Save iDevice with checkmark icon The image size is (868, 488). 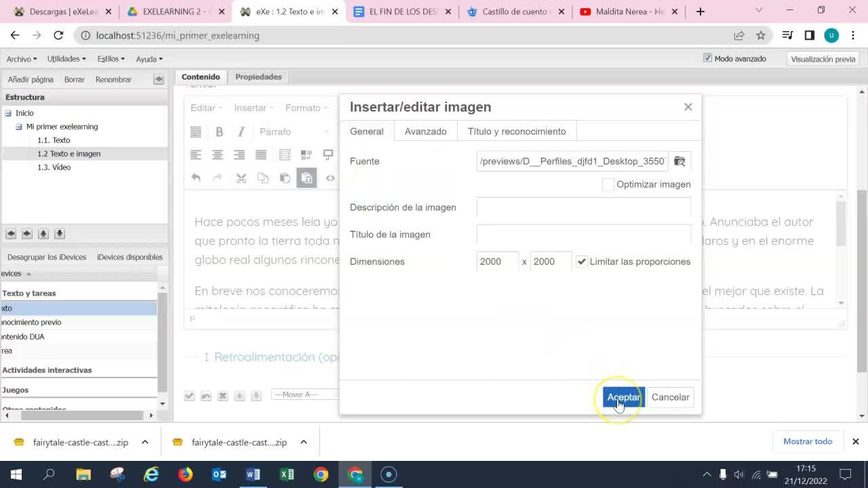(x=190, y=395)
